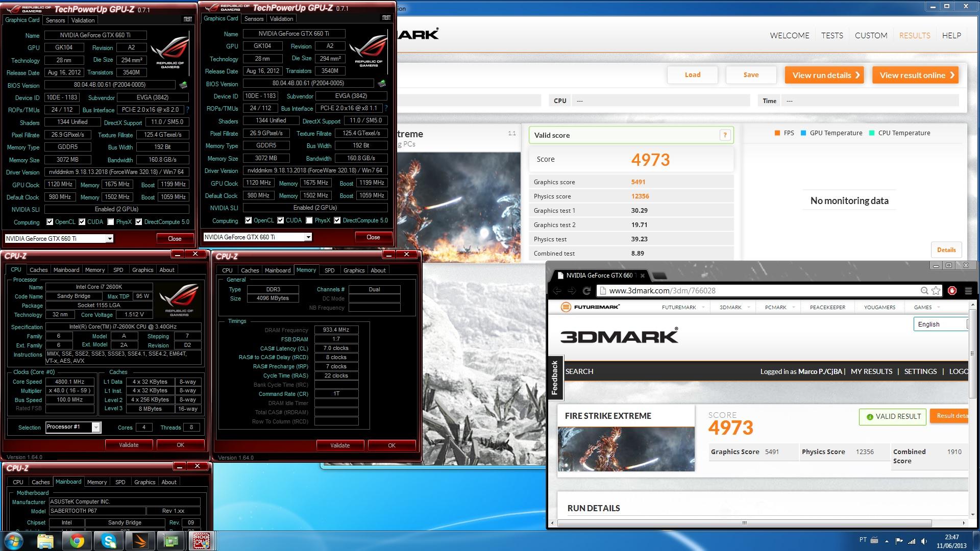980x551 pixels.
Task: Click the zoom magnifier icon in address bar
Action: (x=924, y=291)
